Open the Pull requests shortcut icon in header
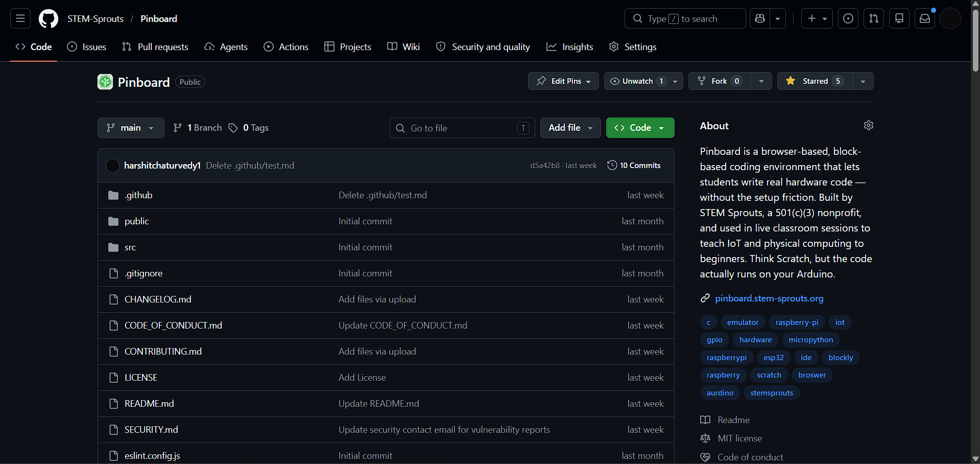This screenshot has width=980, height=464. tap(874, 19)
